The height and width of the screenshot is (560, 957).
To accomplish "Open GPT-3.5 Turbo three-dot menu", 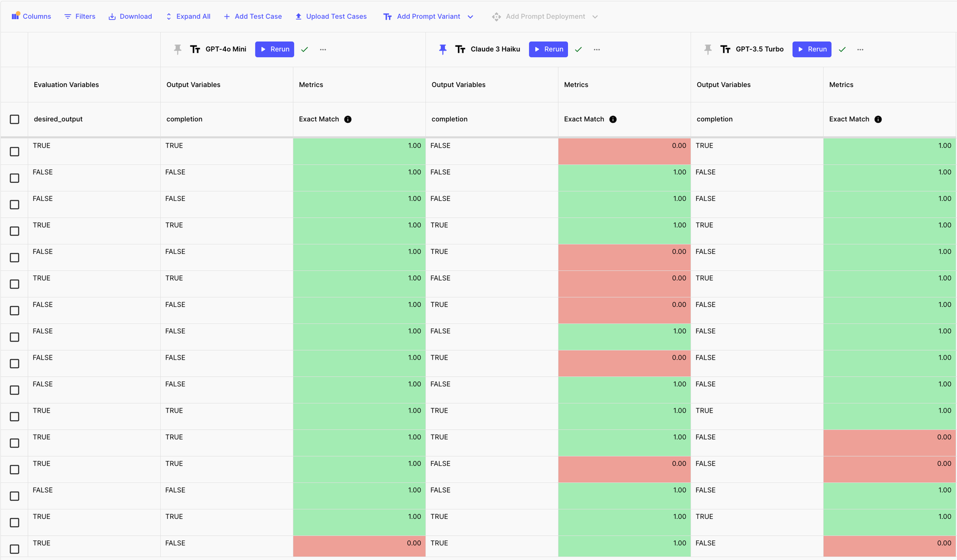I will (x=860, y=49).
